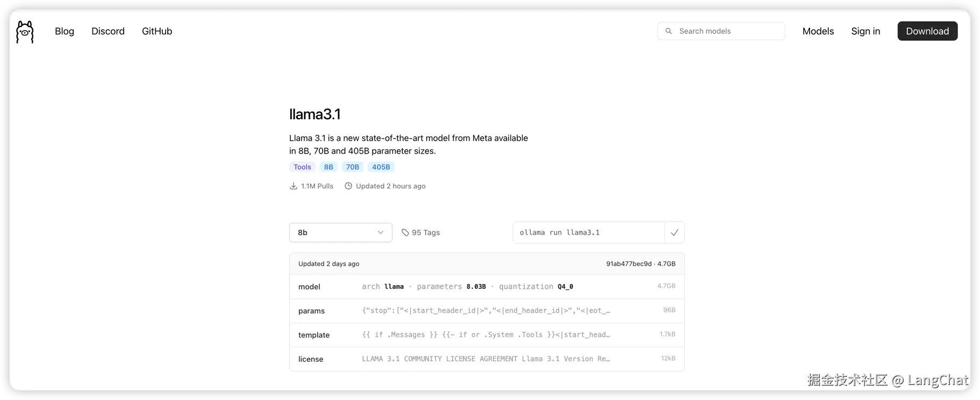Click the copy command checkmark icon
980x400 pixels.
674,232
